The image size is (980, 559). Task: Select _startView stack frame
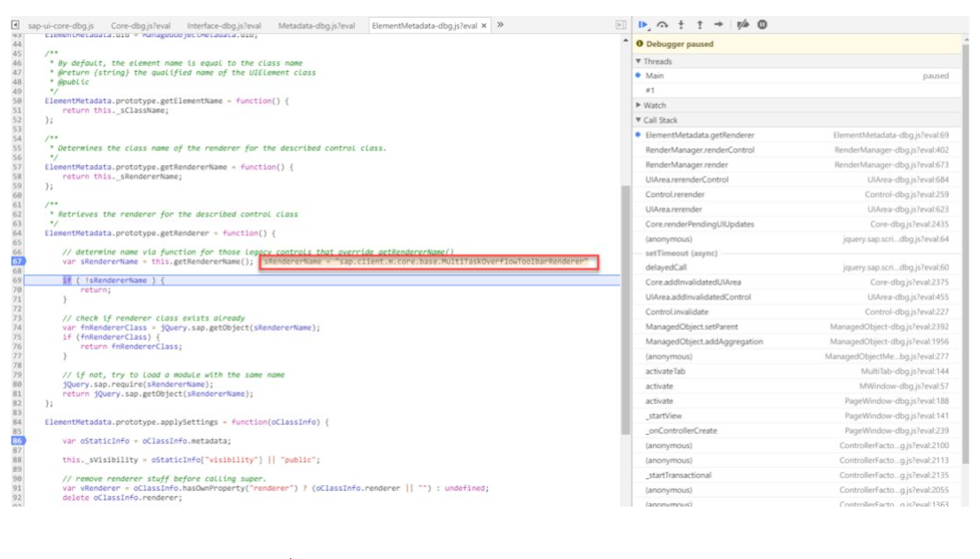[x=797, y=416]
